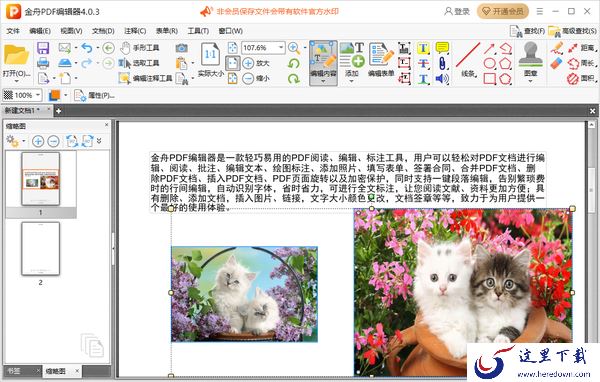The height and width of the screenshot is (382, 600).
Task: Click the orange fill color swatch
Action: (x=54, y=95)
